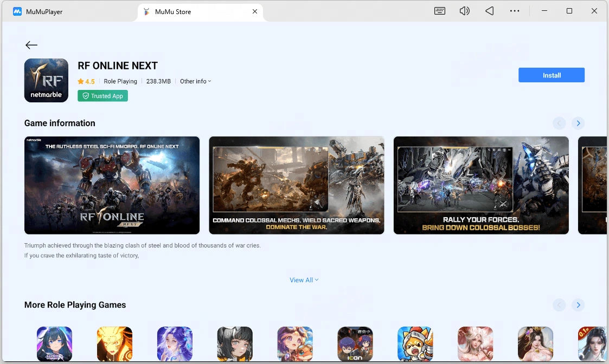Open the gray-haired cat-ear girl game icon
The height and width of the screenshot is (364, 609).
235,344
